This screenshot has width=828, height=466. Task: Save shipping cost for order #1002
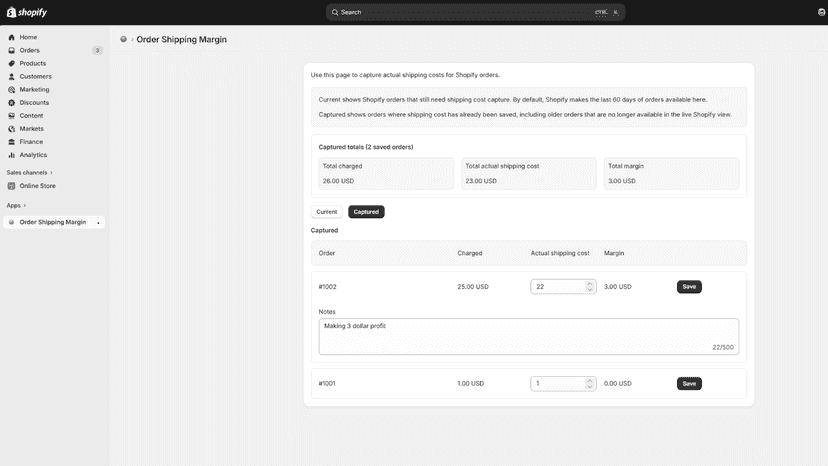click(689, 287)
